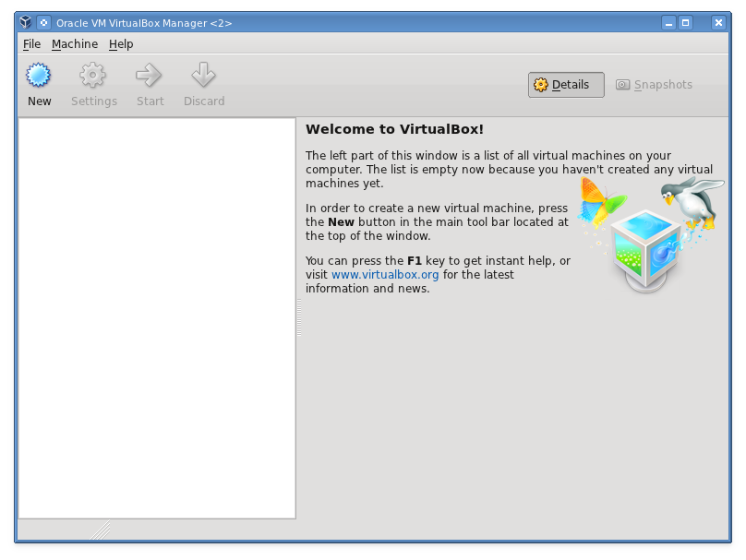
Task: Click the Discard down-arrow toolbar icon
Action: click(204, 75)
